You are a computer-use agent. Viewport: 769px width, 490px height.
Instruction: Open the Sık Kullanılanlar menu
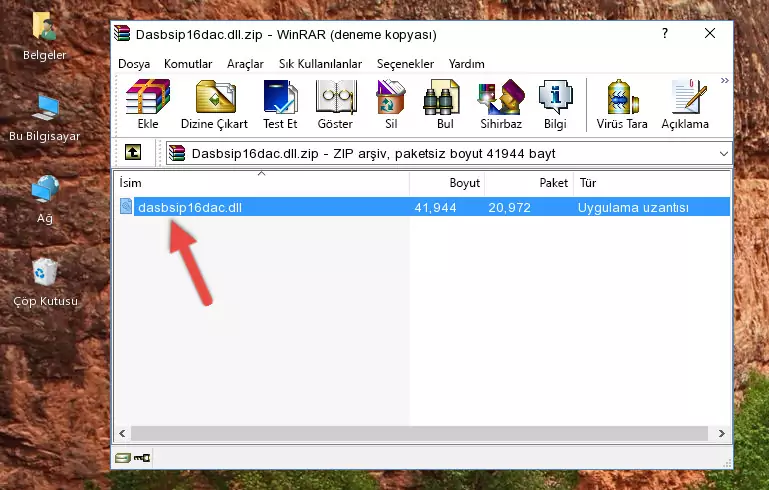point(320,64)
